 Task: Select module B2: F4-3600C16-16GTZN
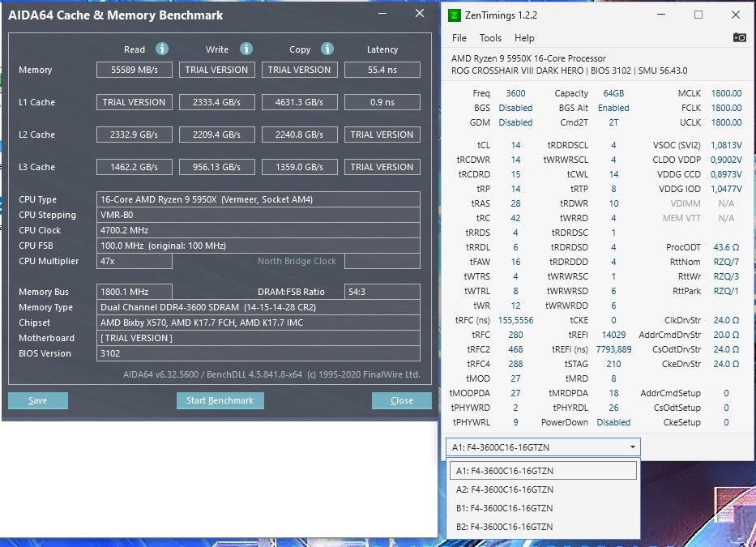(x=543, y=527)
